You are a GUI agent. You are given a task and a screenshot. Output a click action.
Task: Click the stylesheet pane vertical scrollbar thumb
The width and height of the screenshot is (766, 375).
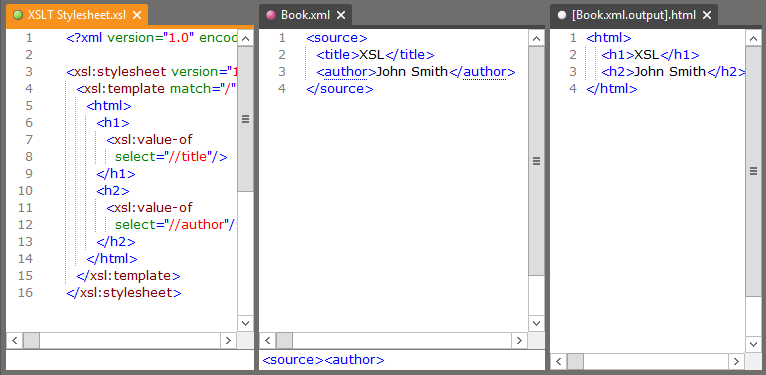pyautogui.click(x=245, y=119)
